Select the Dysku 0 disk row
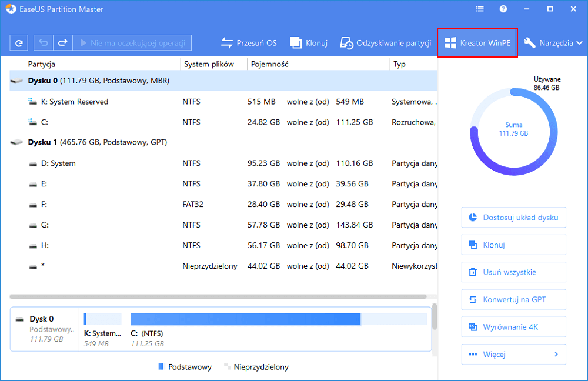588x381 pixels. [223, 81]
